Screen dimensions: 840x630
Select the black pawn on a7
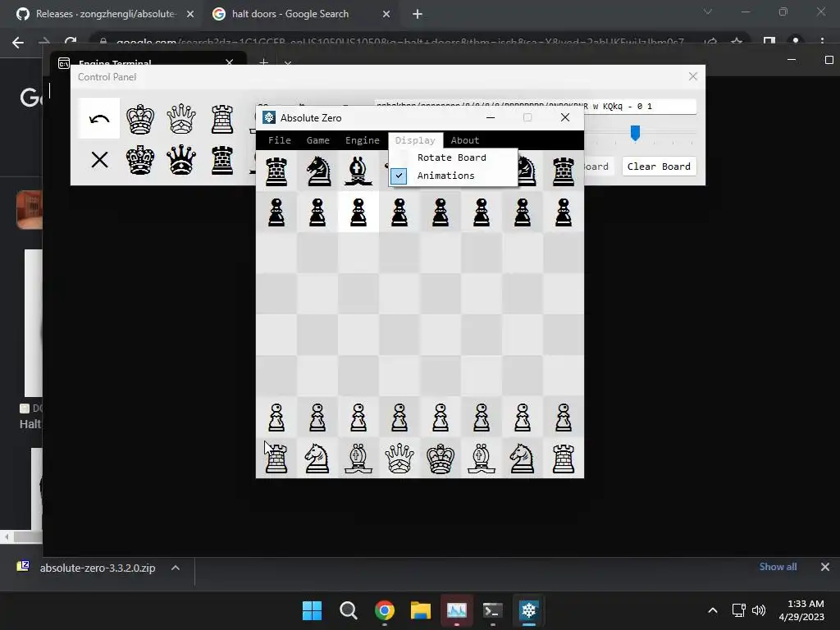click(x=276, y=212)
